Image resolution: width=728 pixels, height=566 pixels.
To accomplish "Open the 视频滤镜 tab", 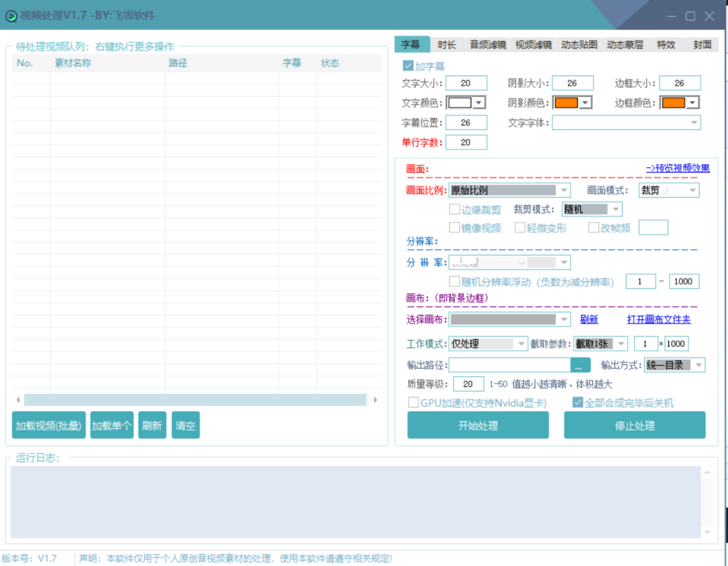I will pyautogui.click(x=533, y=45).
